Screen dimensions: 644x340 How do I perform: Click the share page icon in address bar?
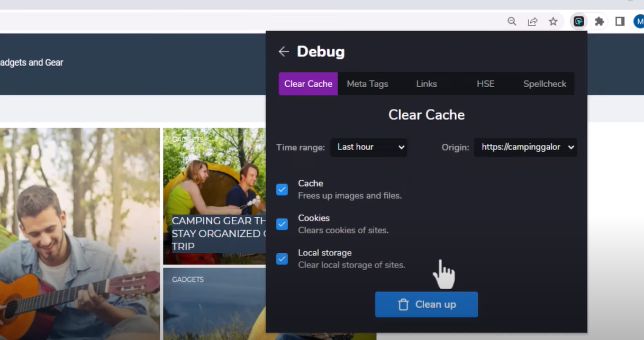click(532, 22)
